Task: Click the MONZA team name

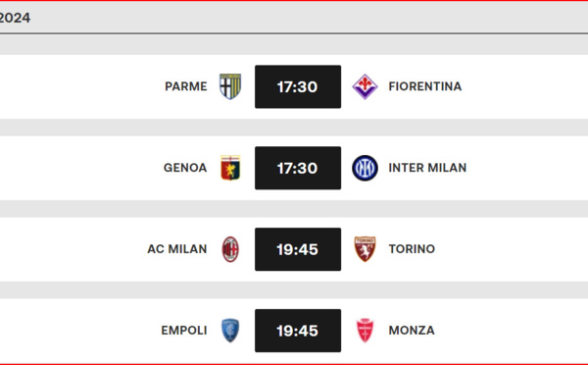Action: click(x=412, y=330)
